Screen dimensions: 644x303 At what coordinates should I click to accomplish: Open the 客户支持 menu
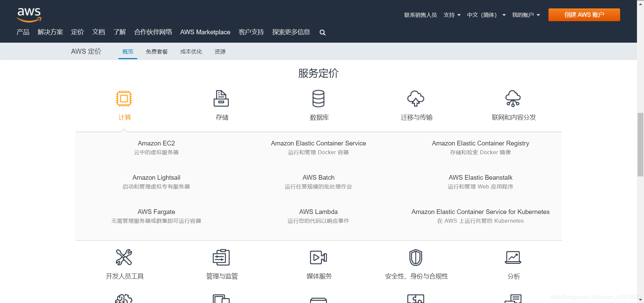(x=251, y=32)
